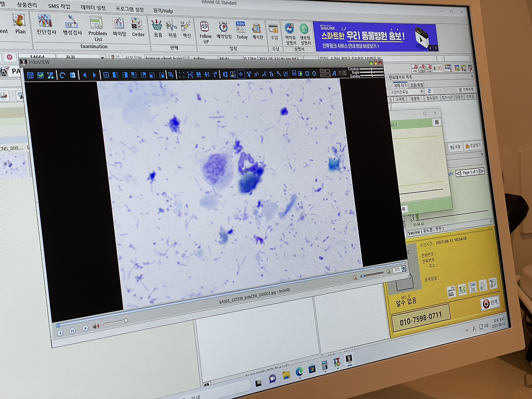Mute the speaker icon under the viewer
The width and height of the screenshot is (532, 399).
click(96, 326)
